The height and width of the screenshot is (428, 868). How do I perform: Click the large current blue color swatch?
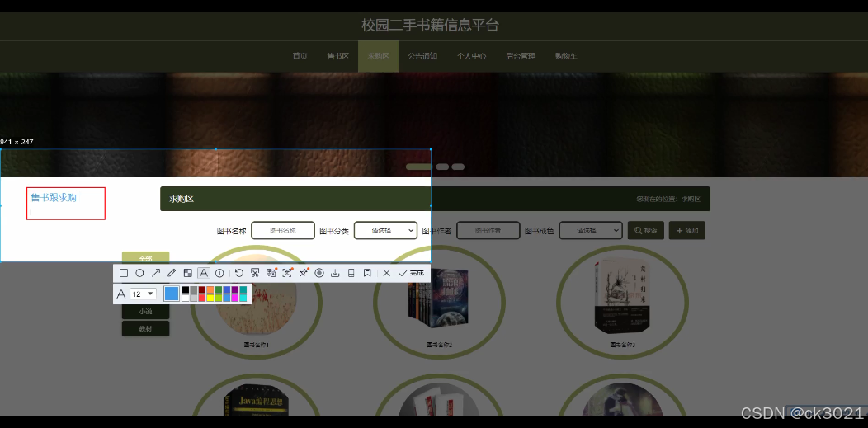point(172,294)
